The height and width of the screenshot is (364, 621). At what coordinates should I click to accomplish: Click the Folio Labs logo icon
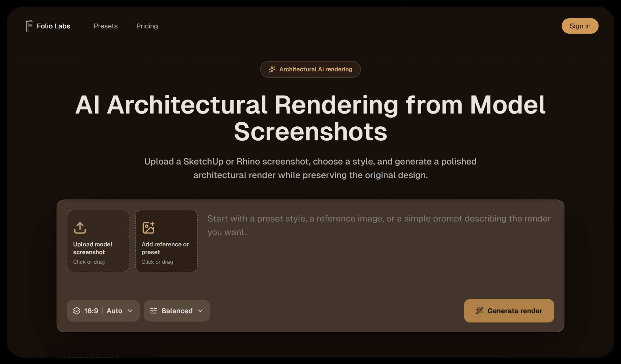29,26
